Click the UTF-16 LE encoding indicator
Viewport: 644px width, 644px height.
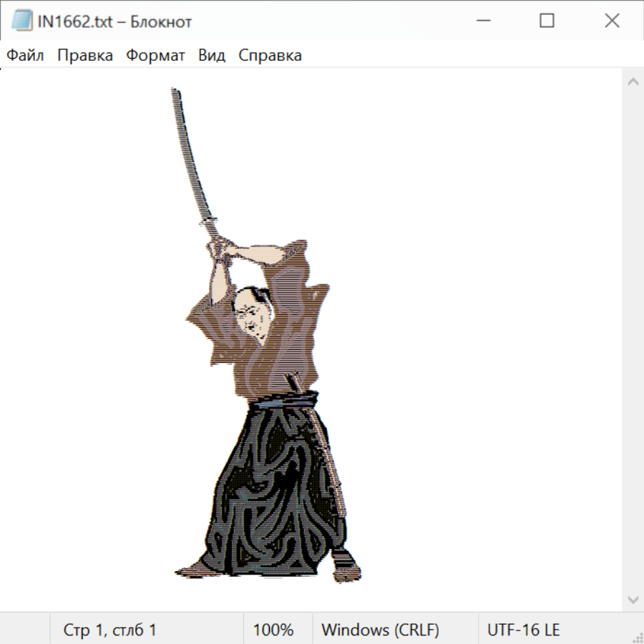coord(524,630)
